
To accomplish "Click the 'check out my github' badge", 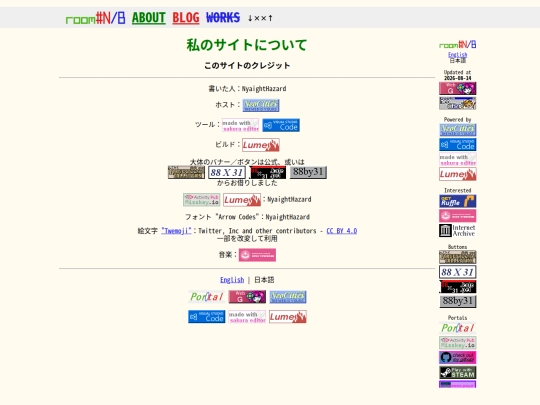I will [458, 358].
